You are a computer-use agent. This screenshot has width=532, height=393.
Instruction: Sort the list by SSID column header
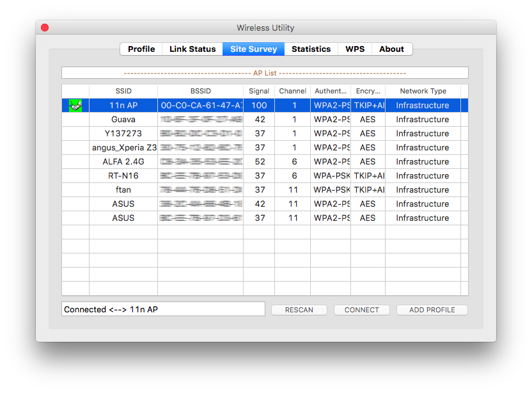pos(123,92)
